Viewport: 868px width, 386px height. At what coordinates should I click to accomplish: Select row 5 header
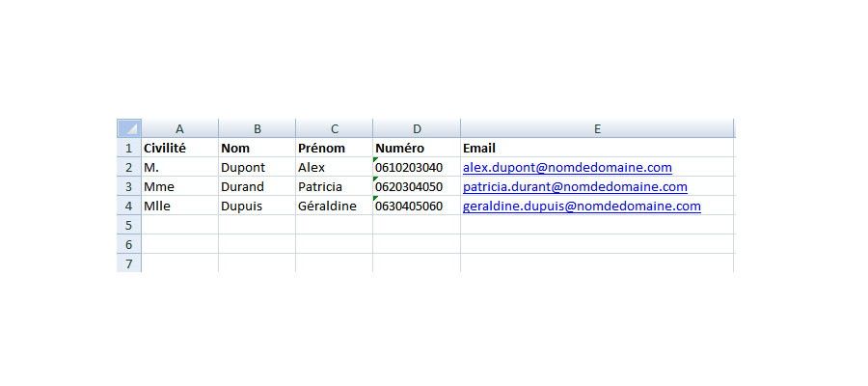pyautogui.click(x=129, y=225)
